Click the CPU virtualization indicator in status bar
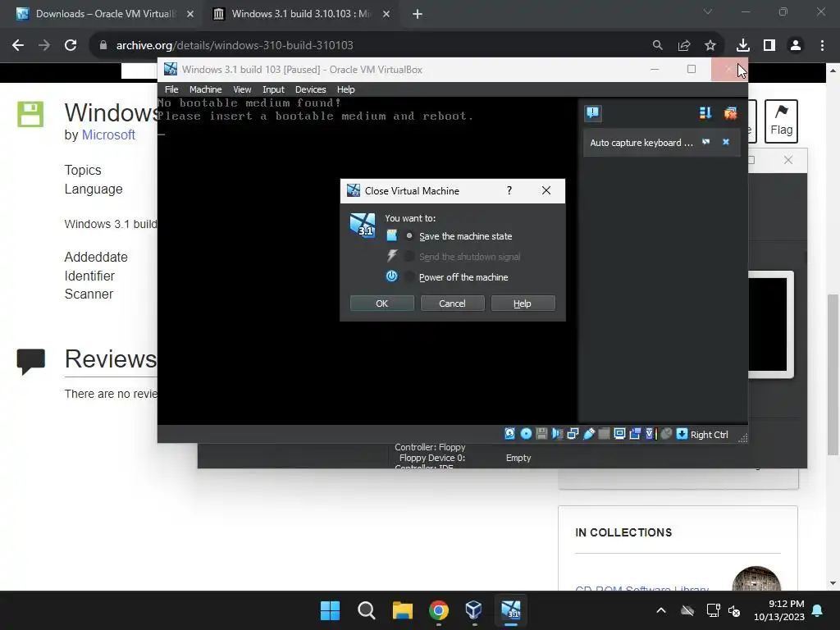Viewport: 840px width, 630px height. pyautogui.click(x=651, y=434)
